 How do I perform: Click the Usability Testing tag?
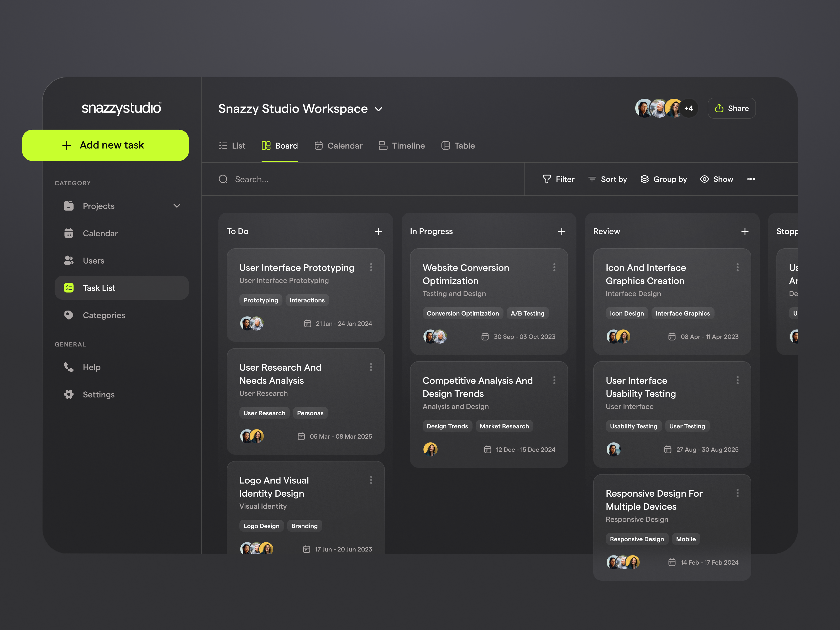pyautogui.click(x=633, y=426)
